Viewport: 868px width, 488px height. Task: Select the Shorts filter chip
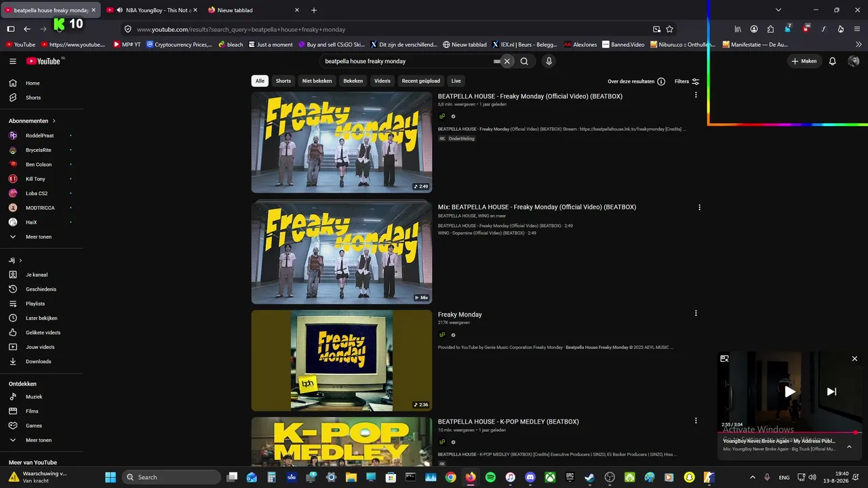(283, 81)
